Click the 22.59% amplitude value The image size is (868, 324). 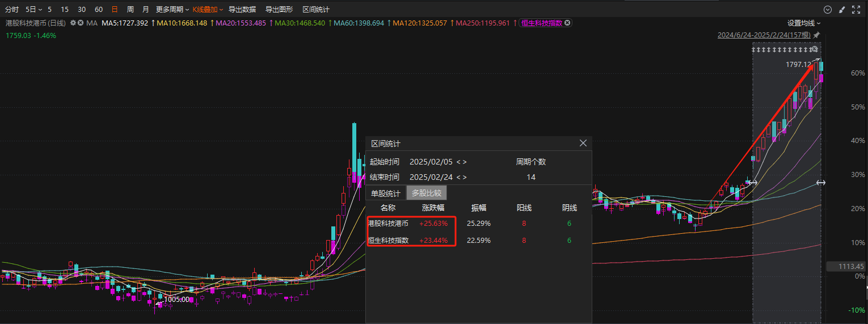[x=479, y=241]
